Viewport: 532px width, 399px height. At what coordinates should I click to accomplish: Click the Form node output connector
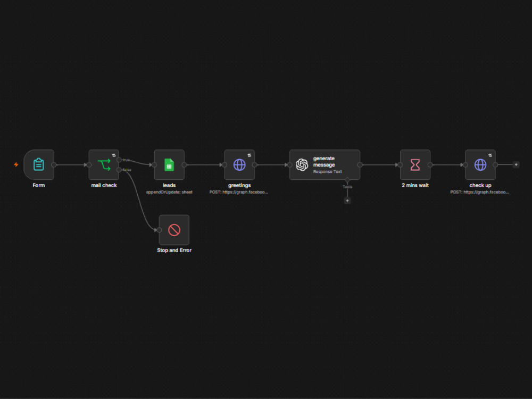tap(54, 165)
